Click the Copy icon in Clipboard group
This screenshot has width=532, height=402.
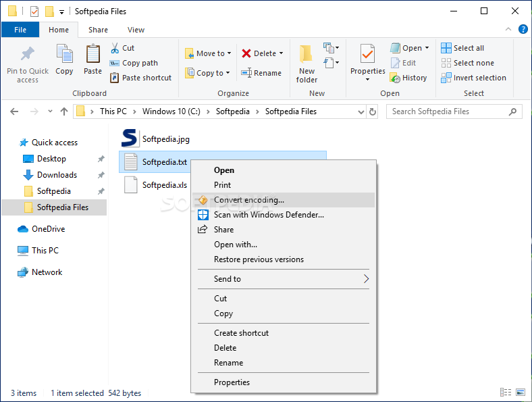(x=64, y=53)
